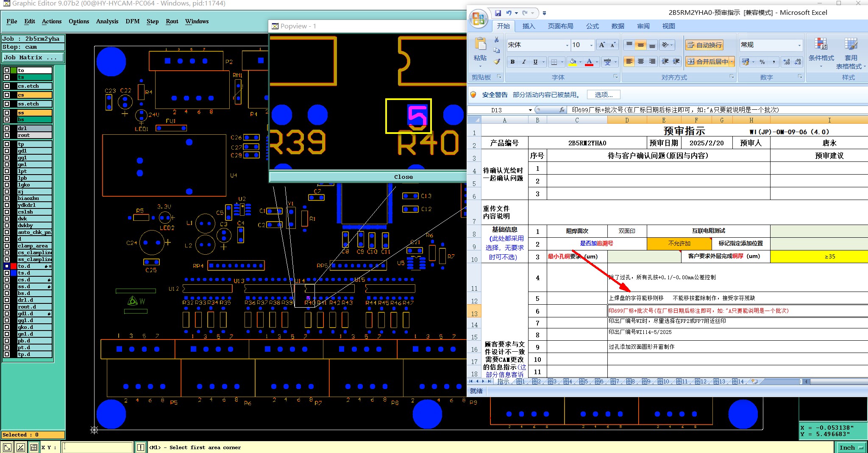Expand merge and center dropdown arrow
This screenshot has width=868, height=453.
tap(732, 62)
